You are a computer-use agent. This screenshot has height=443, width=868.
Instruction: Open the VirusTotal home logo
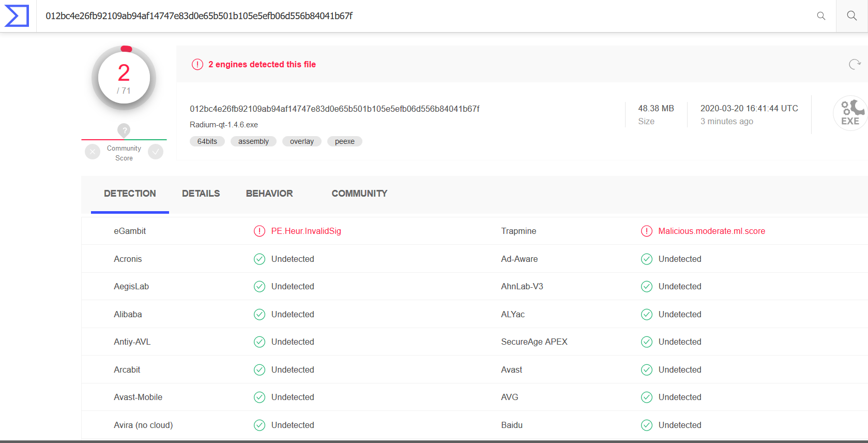(x=17, y=16)
